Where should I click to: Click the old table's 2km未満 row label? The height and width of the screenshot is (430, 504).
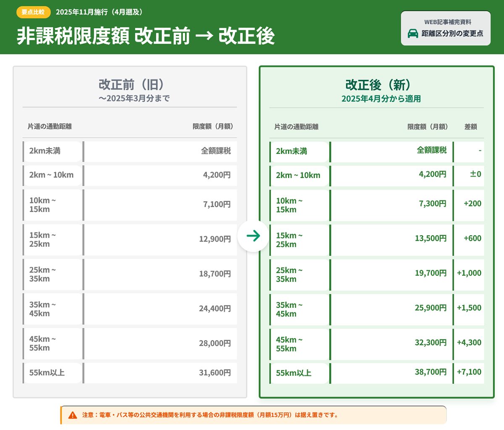coord(45,151)
